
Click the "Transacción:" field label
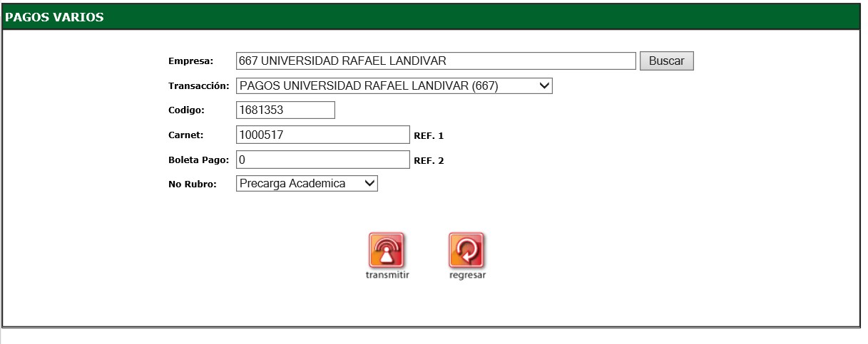pos(199,86)
